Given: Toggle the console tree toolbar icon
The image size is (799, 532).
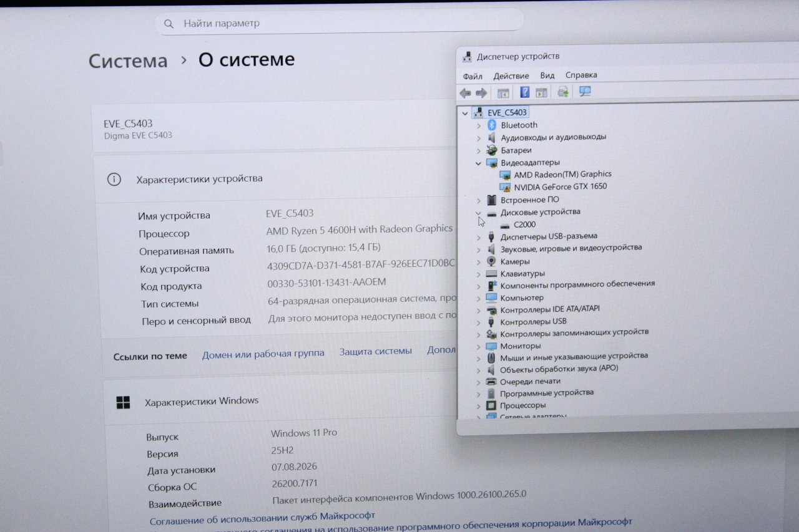Looking at the screenshot, I should click(x=503, y=93).
